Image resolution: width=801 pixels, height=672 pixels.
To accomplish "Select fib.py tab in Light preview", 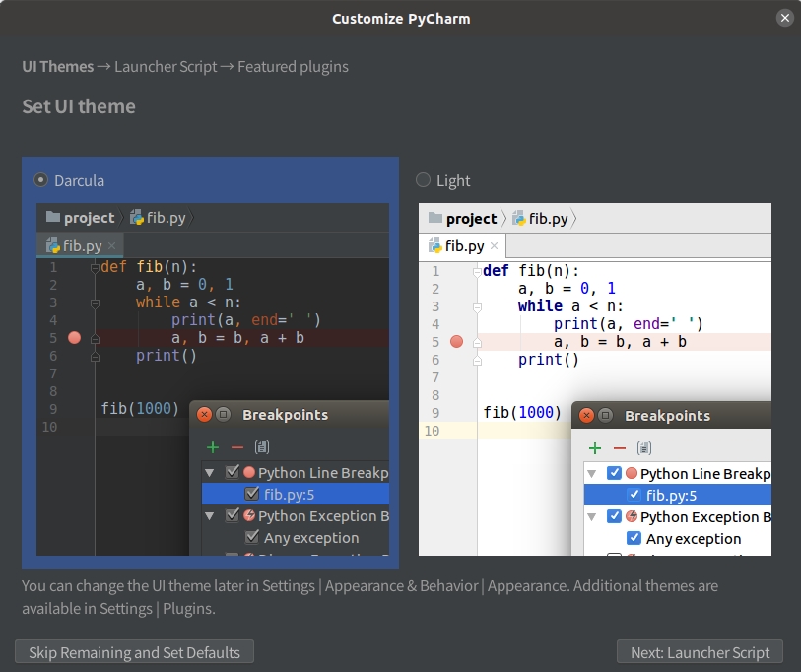I will coord(459,245).
